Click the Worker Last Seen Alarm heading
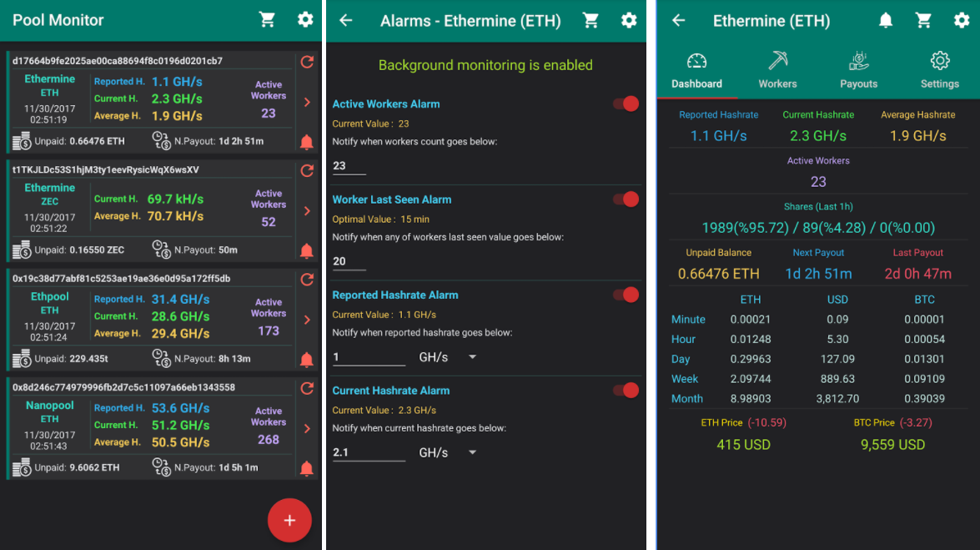 pos(391,199)
